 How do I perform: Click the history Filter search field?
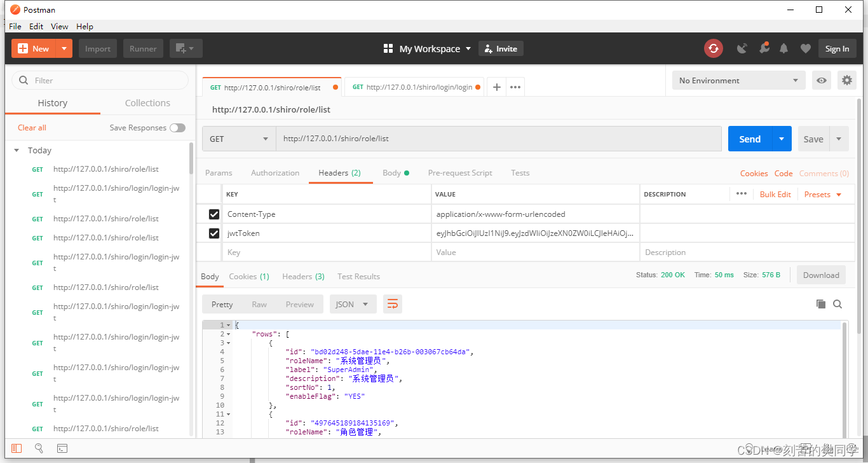pos(100,80)
